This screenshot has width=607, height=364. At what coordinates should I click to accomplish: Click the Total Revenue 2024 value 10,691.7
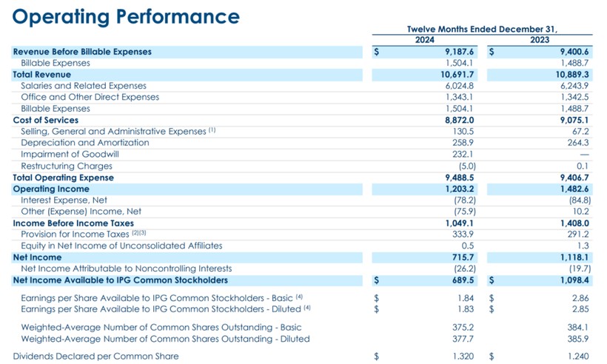[457, 75]
